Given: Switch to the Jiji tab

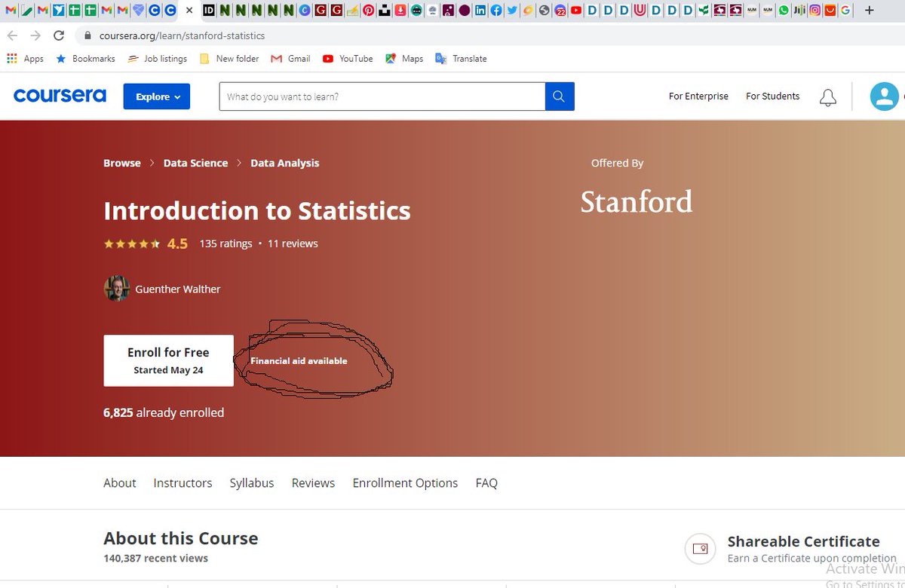Looking at the screenshot, I should point(799,11).
